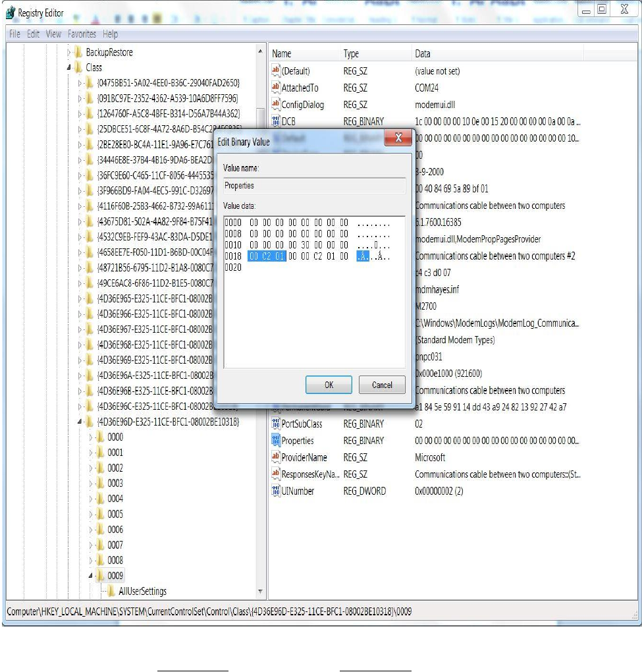Select the ProviderName string value icon

tap(276, 457)
